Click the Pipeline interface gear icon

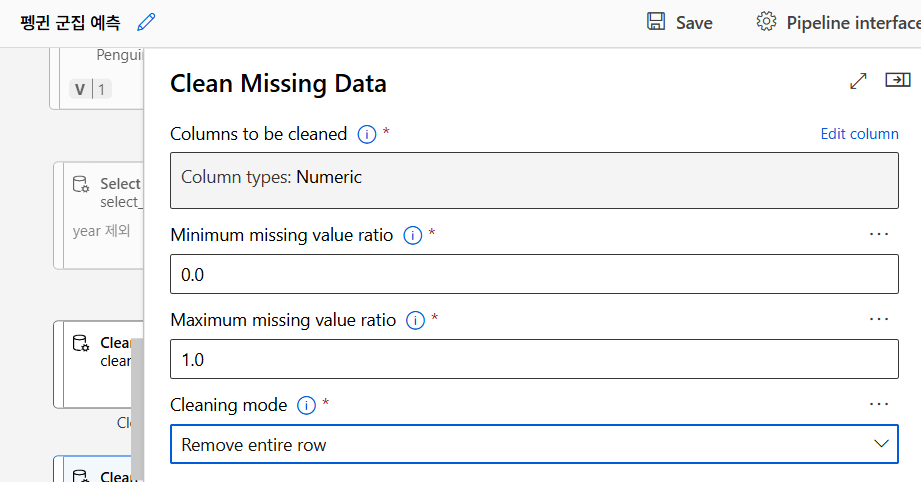point(766,22)
